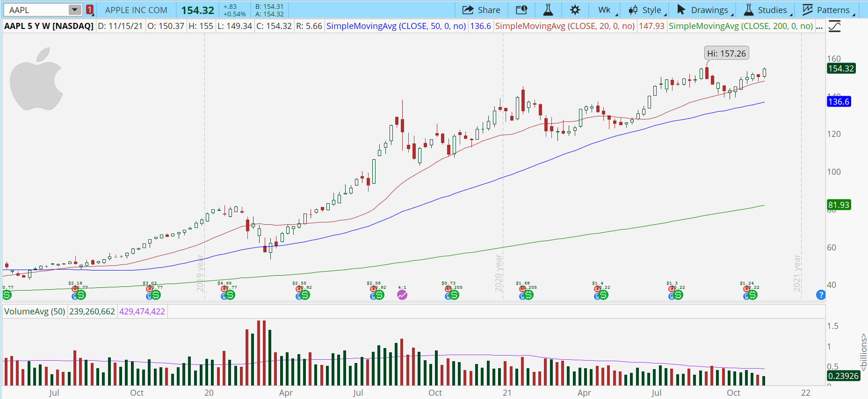Click the dividend icon under the $1.68 label
868x399 pixels.
coord(528,295)
